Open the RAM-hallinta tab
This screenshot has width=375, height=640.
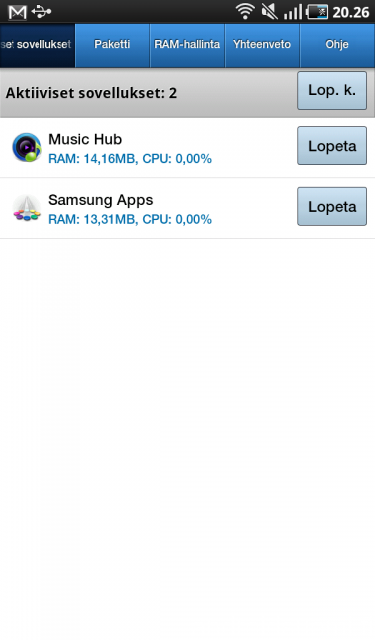[x=187, y=45]
